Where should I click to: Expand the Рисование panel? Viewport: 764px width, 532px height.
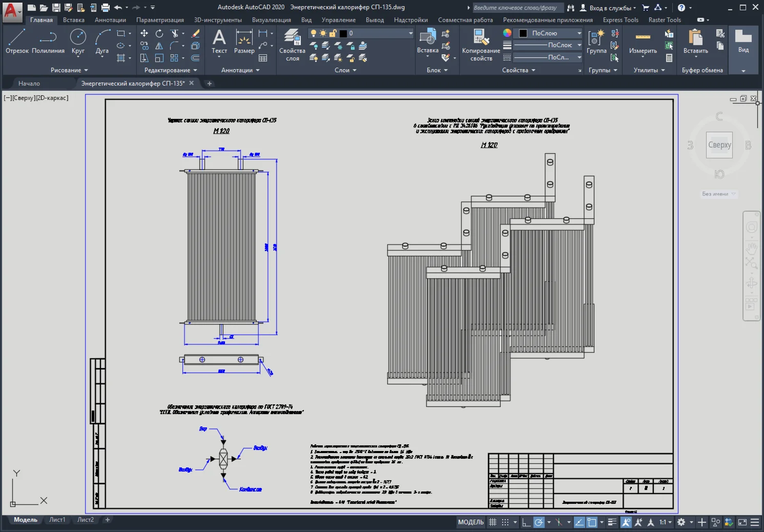pyautogui.click(x=69, y=70)
